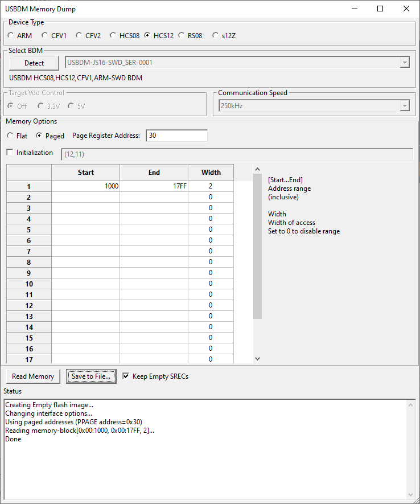
Task: Close the USBDM Memory Dump window
Action: coord(406,9)
